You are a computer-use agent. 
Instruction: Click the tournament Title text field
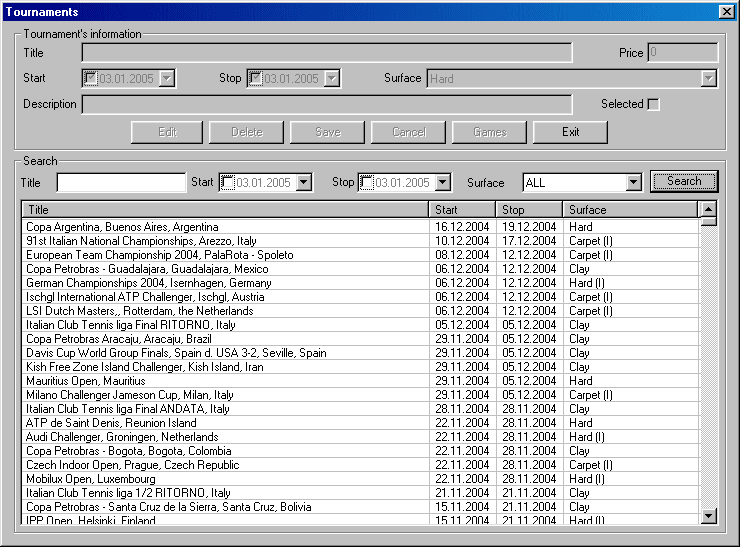point(327,53)
